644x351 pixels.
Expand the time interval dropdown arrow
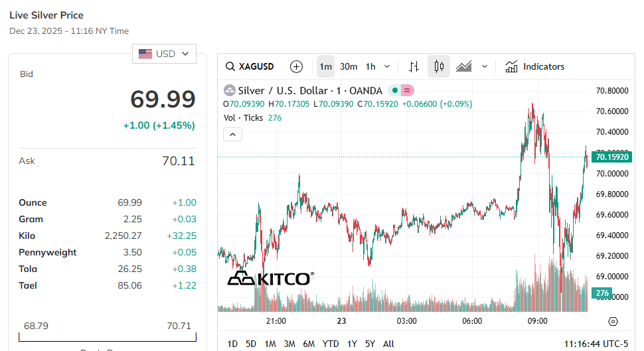coord(387,66)
